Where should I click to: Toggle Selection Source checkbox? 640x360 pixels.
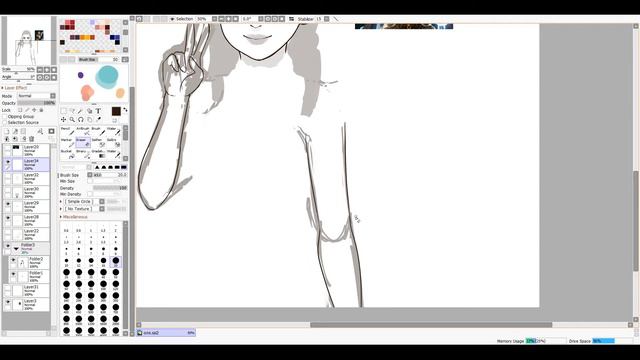pyautogui.click(x=5, y=122)
